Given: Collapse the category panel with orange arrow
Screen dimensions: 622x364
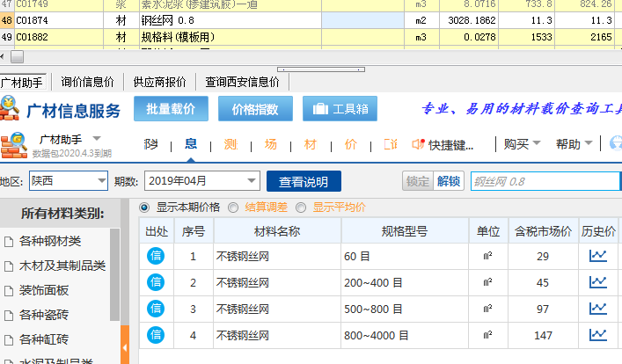Looking at the screenshot, I should [x=125, y=347].
